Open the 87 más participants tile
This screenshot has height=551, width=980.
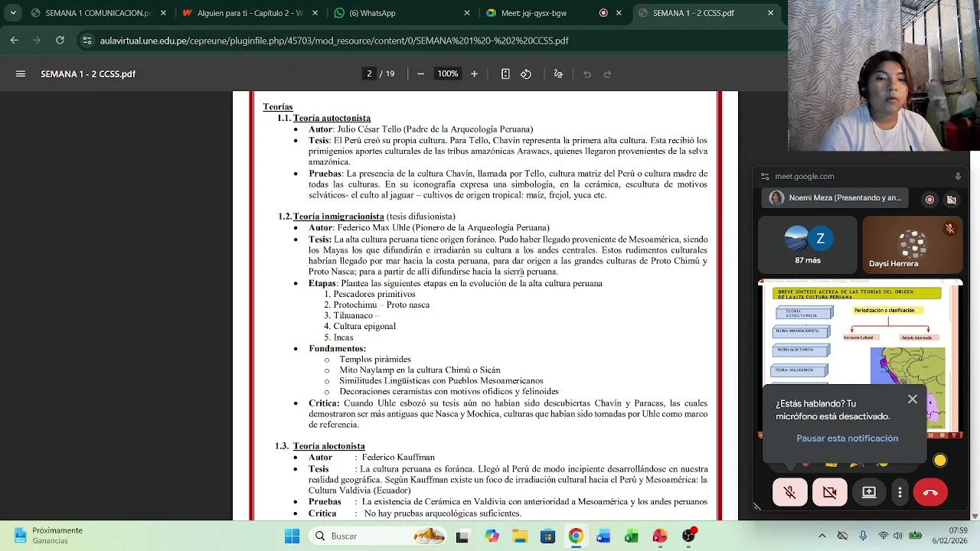click(x=808, y=245)
